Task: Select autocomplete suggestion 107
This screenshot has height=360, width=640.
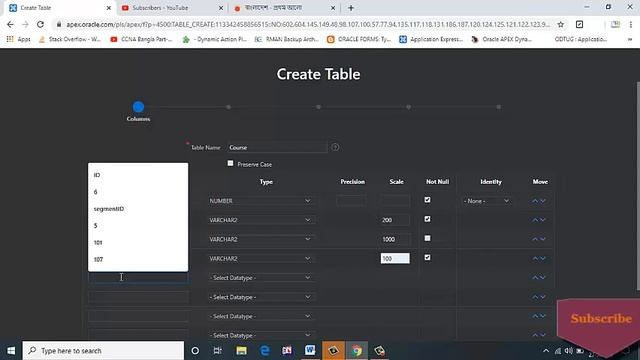Action: [x=138, y=259]
